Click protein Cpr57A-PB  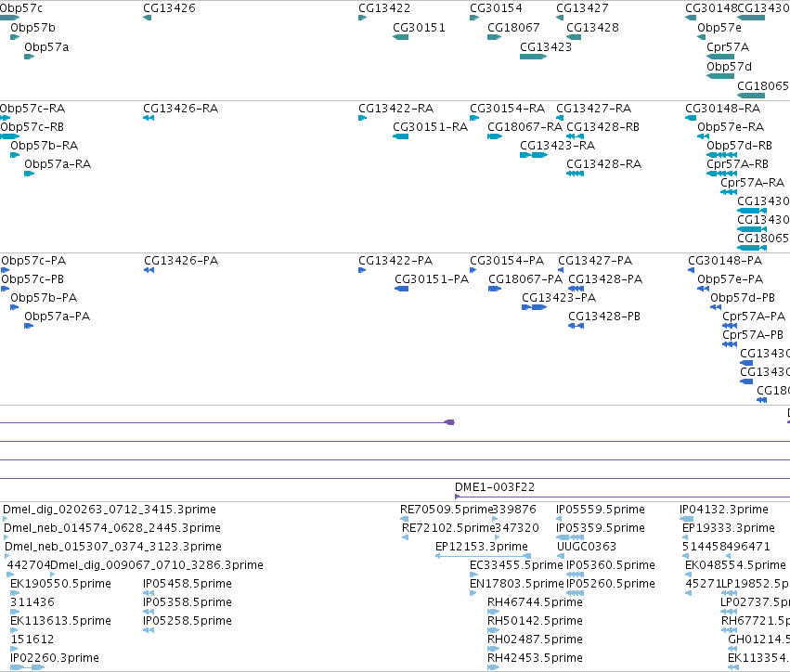pyautogui.click(x=753, y=335)
